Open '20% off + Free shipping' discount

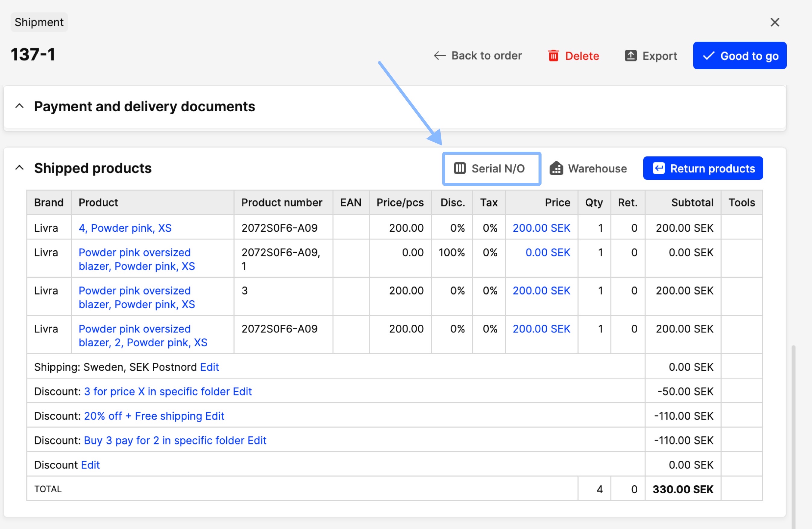click(x=143, y=416)
